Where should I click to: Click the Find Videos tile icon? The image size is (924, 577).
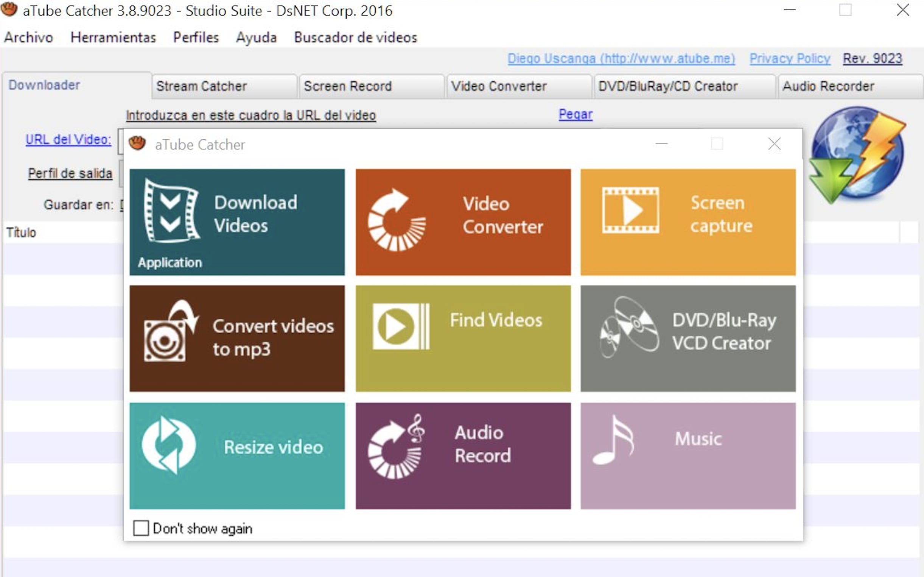pyautogui.click(x=400, y=326)
